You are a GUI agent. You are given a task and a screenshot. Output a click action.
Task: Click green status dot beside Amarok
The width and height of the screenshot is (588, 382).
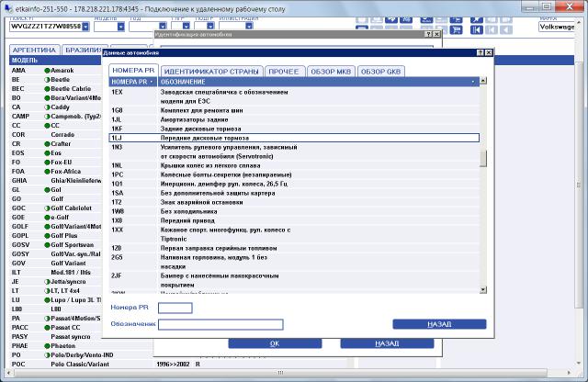pyautogui.click(x=47, y=71)
